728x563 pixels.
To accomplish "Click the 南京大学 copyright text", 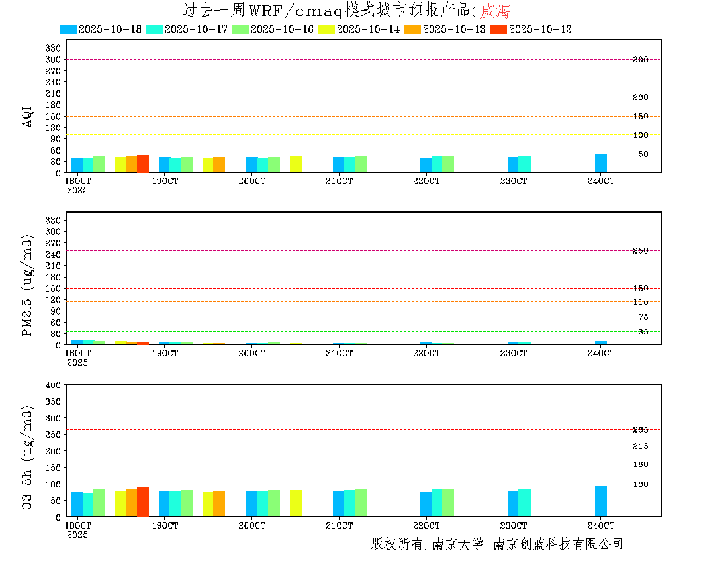I will pyautogui.click(x=457, y=544).
